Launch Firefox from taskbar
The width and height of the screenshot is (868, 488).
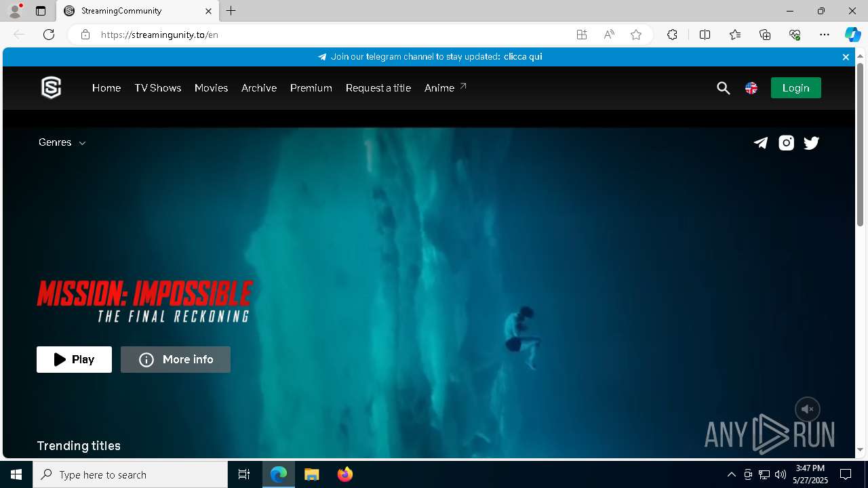[x=345, y=474]
